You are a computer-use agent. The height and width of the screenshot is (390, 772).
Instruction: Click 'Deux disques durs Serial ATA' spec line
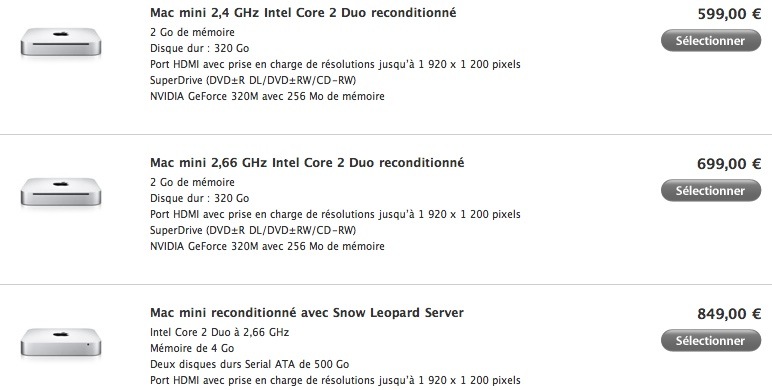[250, 364]
